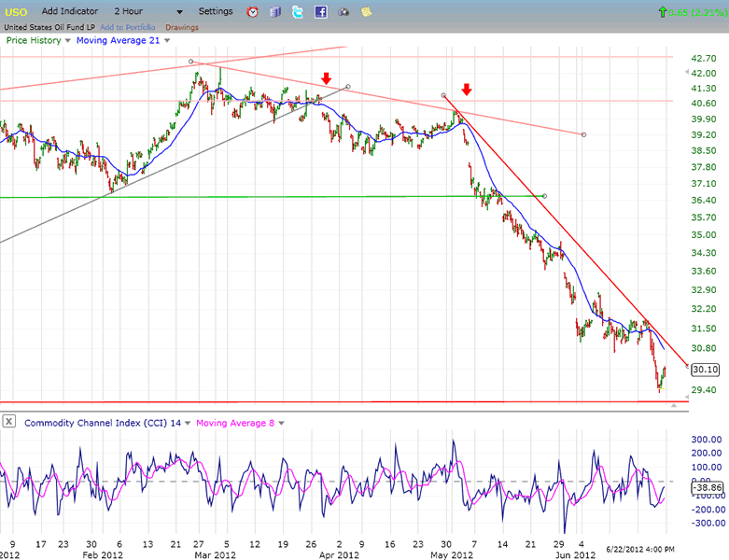Open the yellow sticky note icon
The width and height of the screenshot is (729, 560).
pyautogui.click(x=366, y=12)
